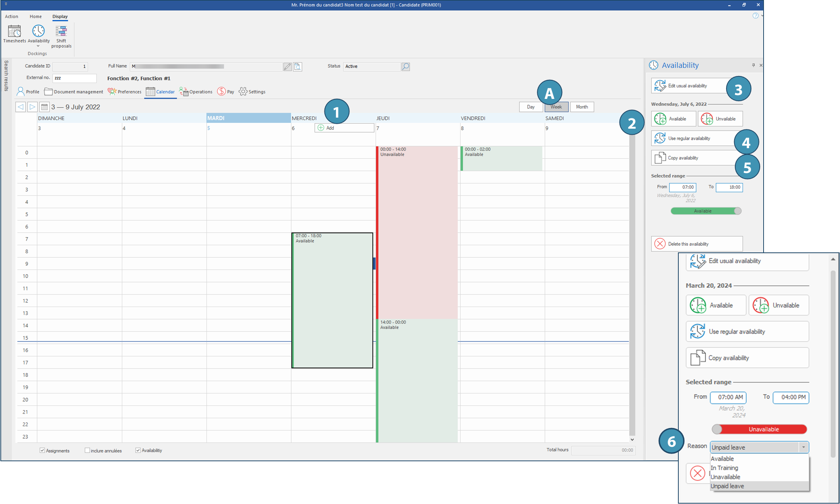Screen dimensions: 840x504
Task: Toggle the inclure annulées checkbox
Action: pyautogui.click(x=87, y=451)
